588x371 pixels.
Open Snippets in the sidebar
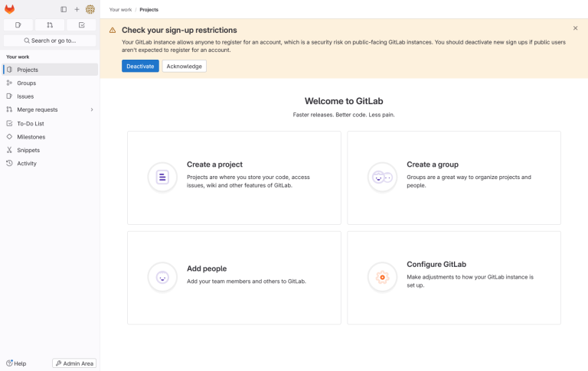coord(51,150)
